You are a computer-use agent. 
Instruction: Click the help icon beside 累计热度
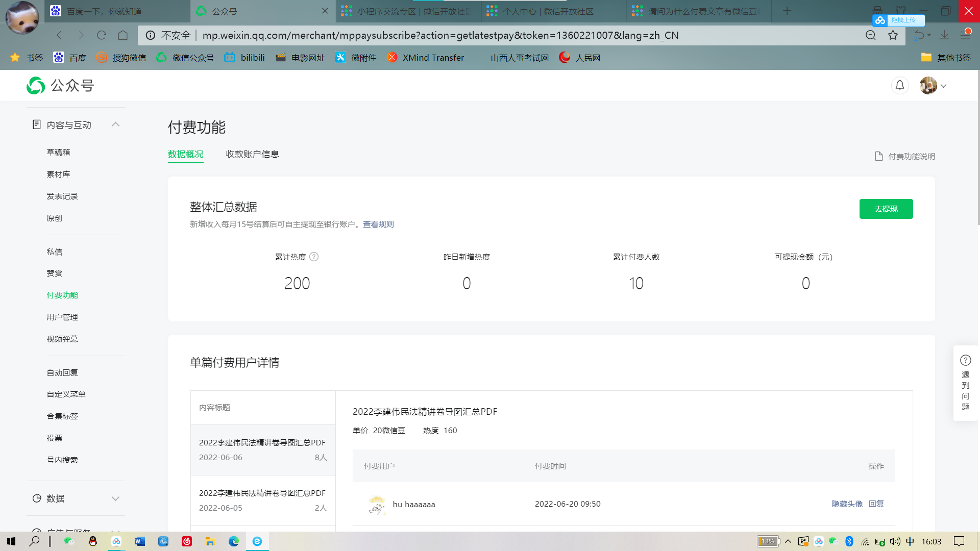click(314, 257)
